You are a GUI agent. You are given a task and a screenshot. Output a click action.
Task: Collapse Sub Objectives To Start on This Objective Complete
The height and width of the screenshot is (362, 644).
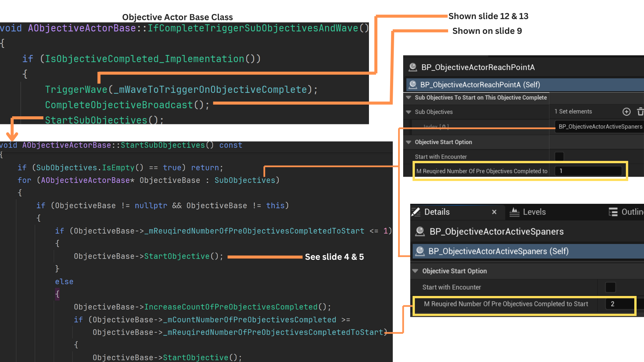[409, 98]
